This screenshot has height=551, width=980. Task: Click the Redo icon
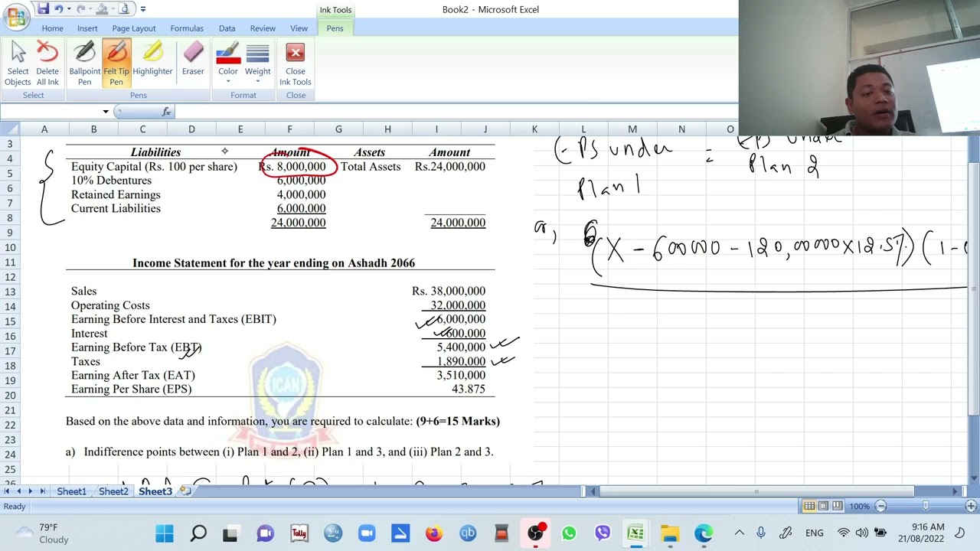click(x=80, y=9)
